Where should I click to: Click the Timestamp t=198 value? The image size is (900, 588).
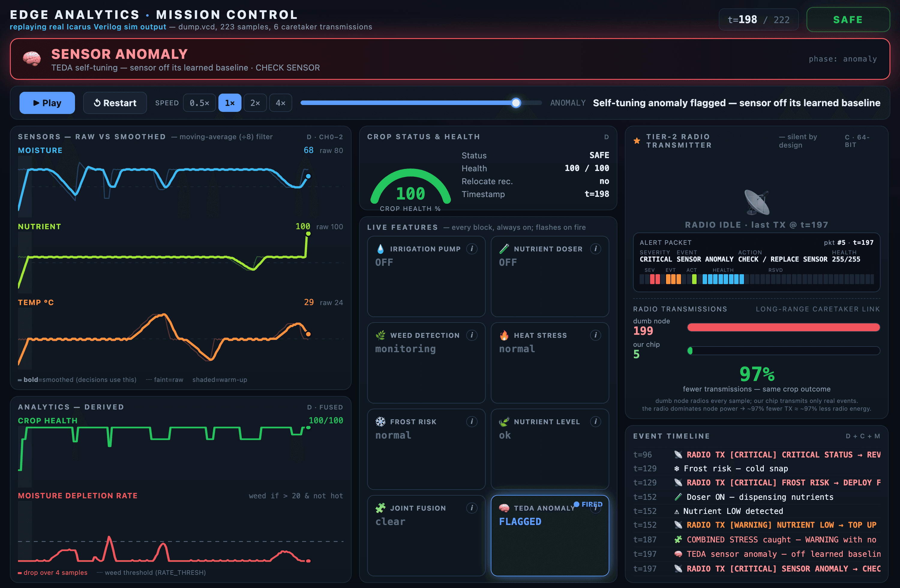click(x=597, y=194)
